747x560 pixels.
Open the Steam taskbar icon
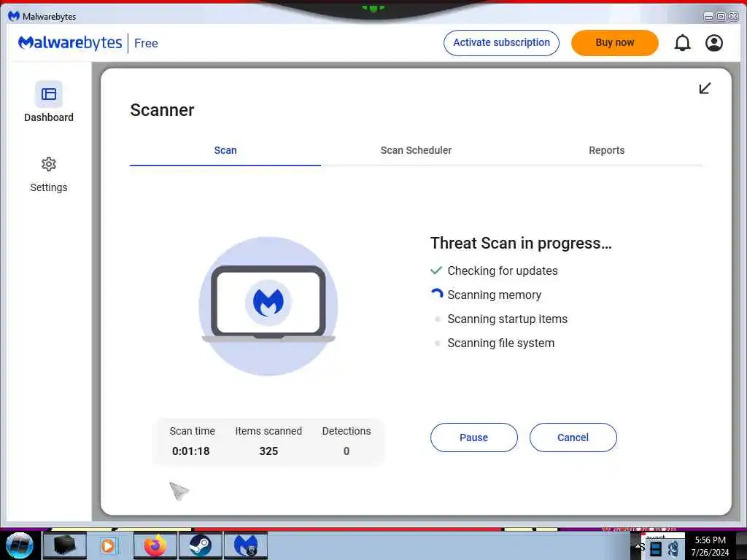click(200, 545)
